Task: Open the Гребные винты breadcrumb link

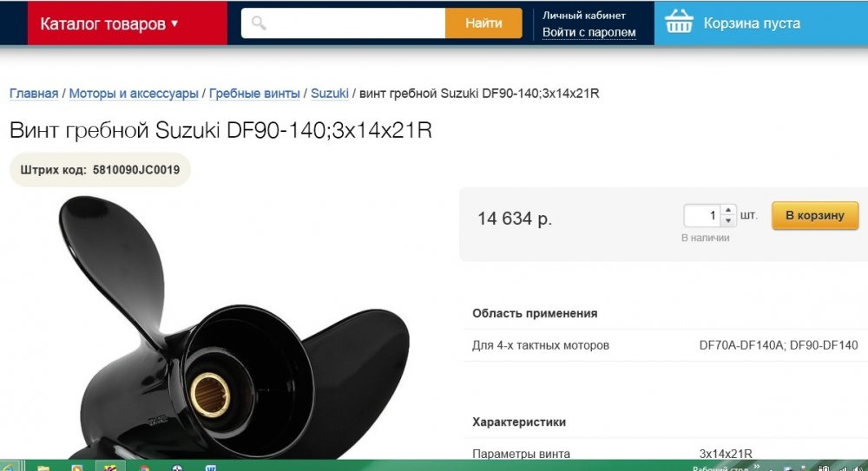Action: click(x=254, y=94)
